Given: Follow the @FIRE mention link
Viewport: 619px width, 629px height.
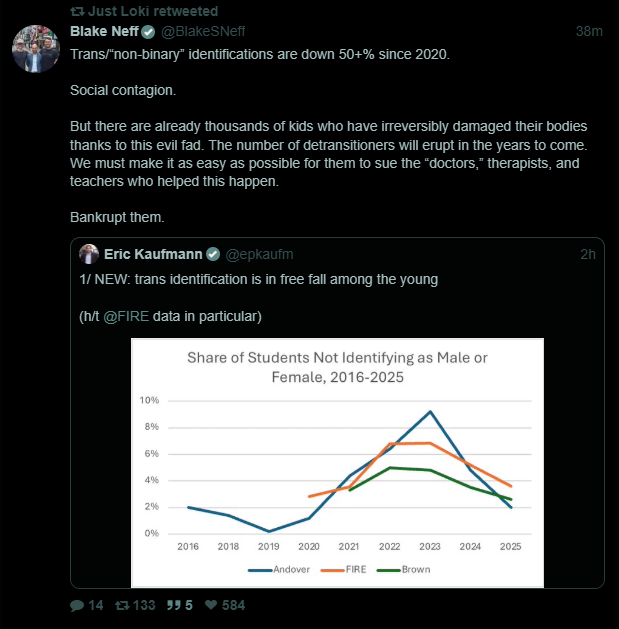Looking at the screenshot, I should [x=126, y=317].
